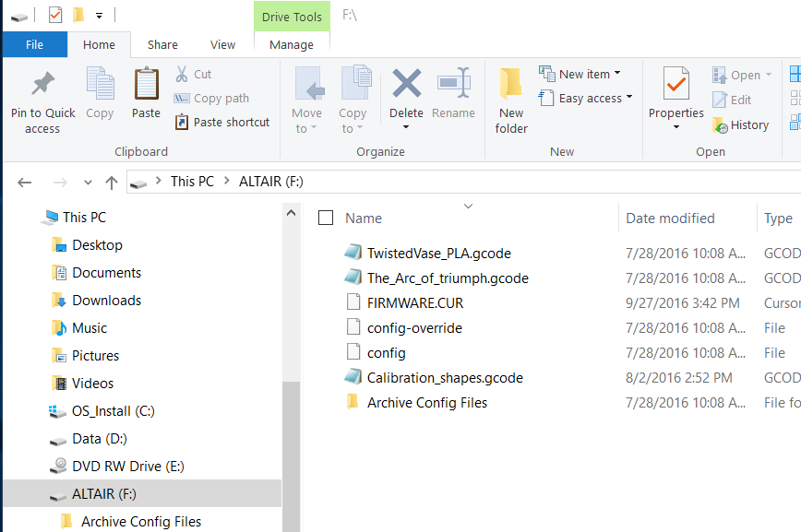Click the Easy access icon
The width and height of the screenshot is (801, 532).
pos(546,98)
